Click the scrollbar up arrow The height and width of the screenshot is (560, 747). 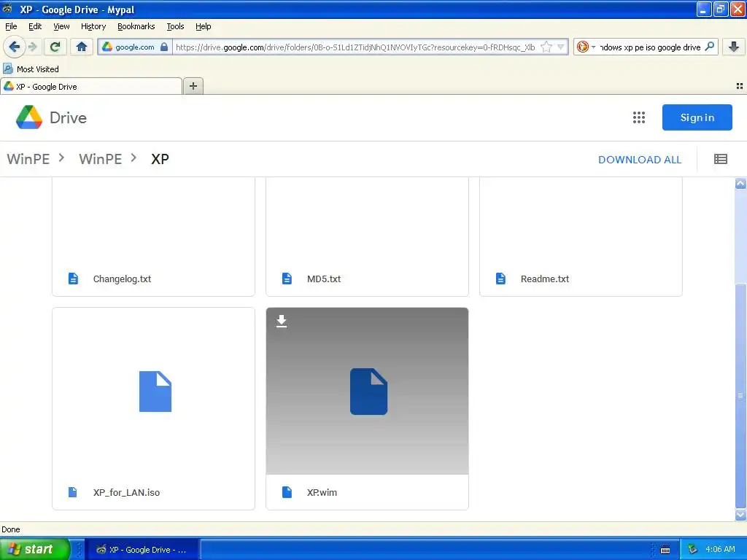[740, 184]
